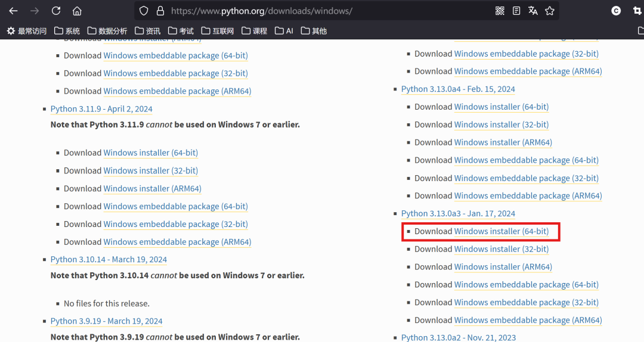The width and height of the screenshot is (644, 342).
Task: Open the 资讯 bookmarks folder
Action: [148, 31]
